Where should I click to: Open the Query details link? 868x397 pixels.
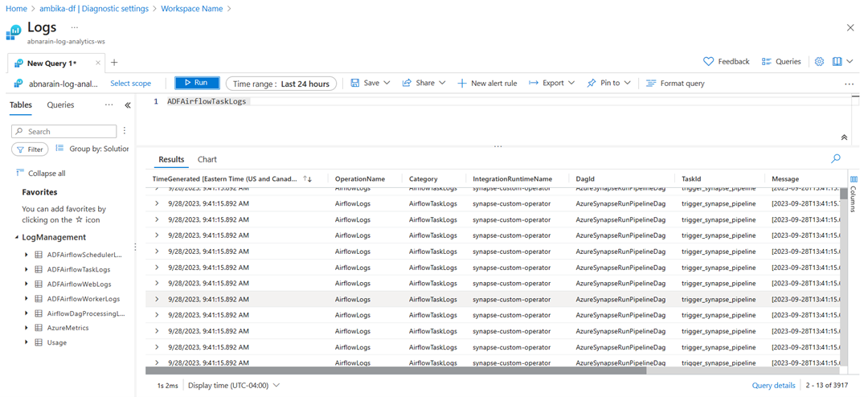tap(773, 386)
